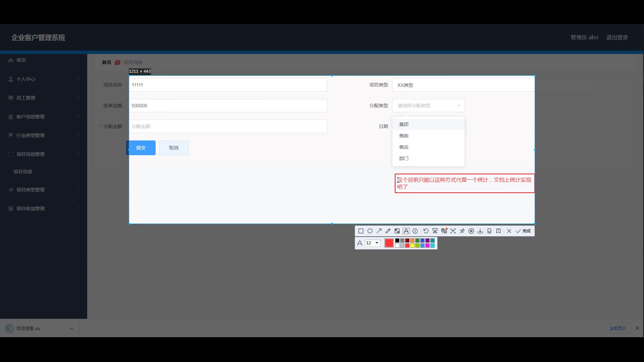The height and width of the screenshot is (362, 644).
Task: Click the undo annotation icon
Action: (426, 231)
